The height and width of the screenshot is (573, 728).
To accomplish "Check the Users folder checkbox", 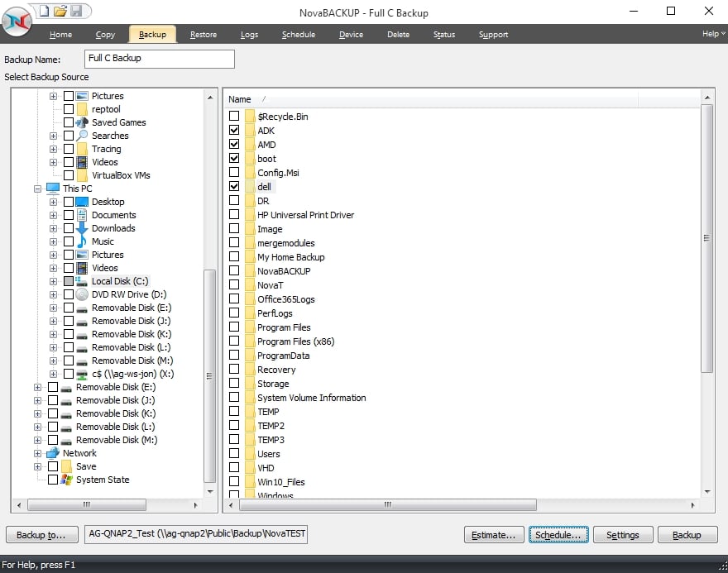I will coord(234,453).
